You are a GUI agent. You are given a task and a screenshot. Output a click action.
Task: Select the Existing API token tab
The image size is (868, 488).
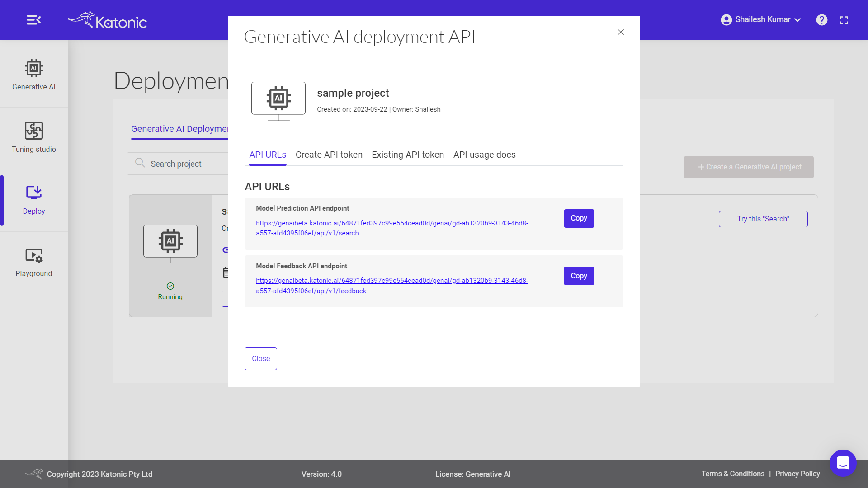[x=408, y=155]
